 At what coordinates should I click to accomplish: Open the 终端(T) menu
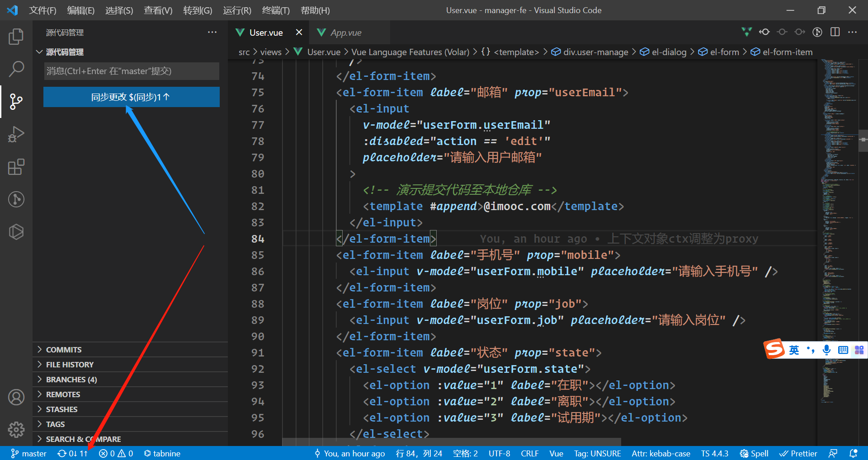coord(275,10)
